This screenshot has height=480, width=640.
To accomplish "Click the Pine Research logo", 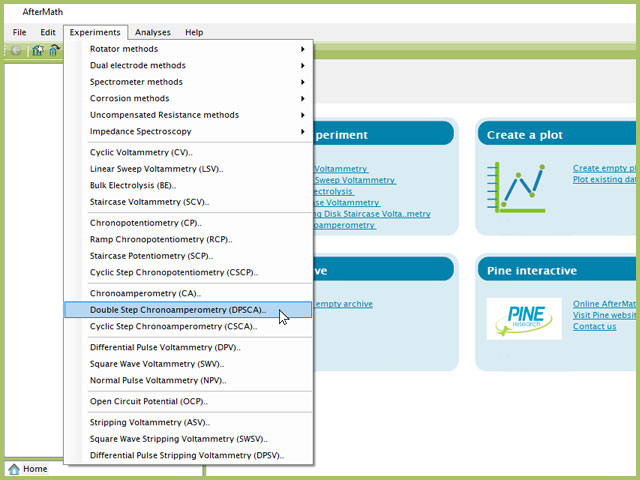I will (524, 319).
